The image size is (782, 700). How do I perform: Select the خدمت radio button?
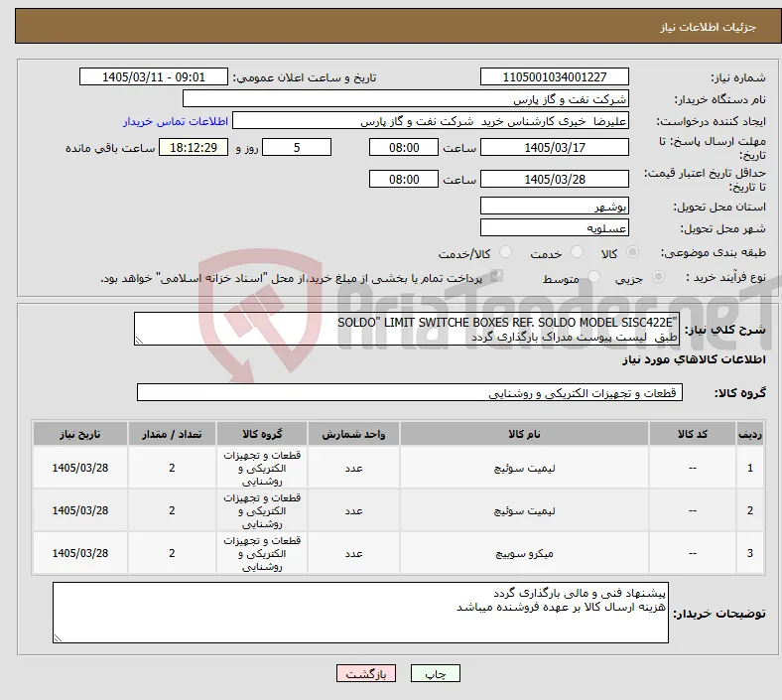(x=577, y=252)
